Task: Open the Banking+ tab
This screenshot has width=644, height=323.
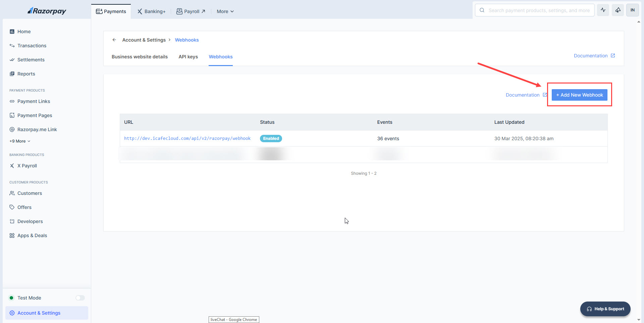Action: coord(151,11)
